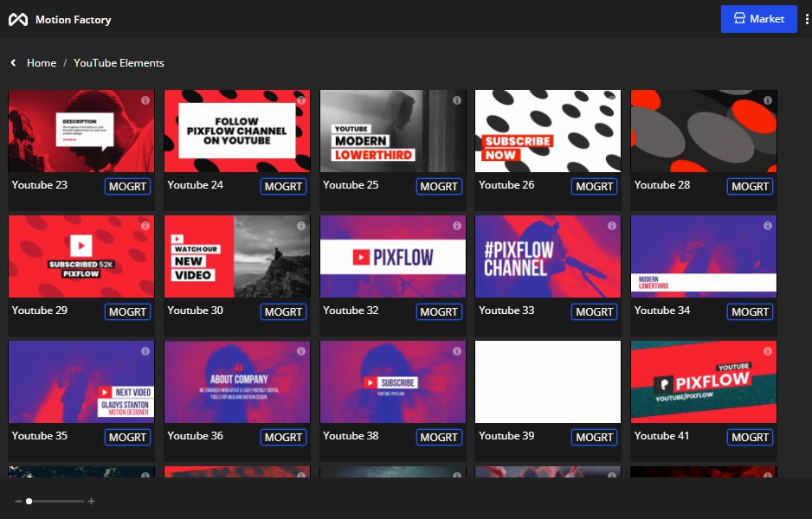The image size is (812, 519).
Task: Select the Subscribed 52K Pixflow thumbnail
Action: pos(81,257)
